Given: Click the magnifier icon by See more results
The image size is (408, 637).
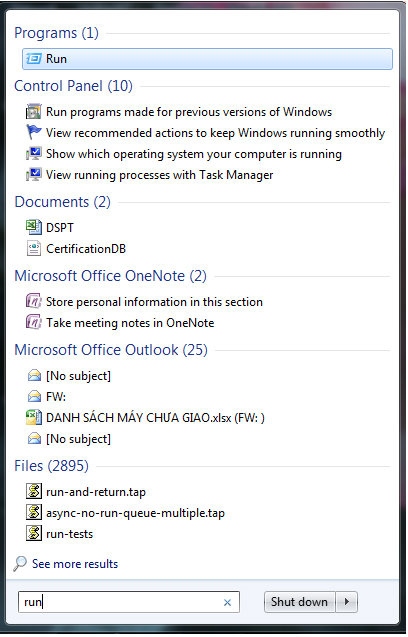Looking at the screenshot, I should [x=20, y=563].
